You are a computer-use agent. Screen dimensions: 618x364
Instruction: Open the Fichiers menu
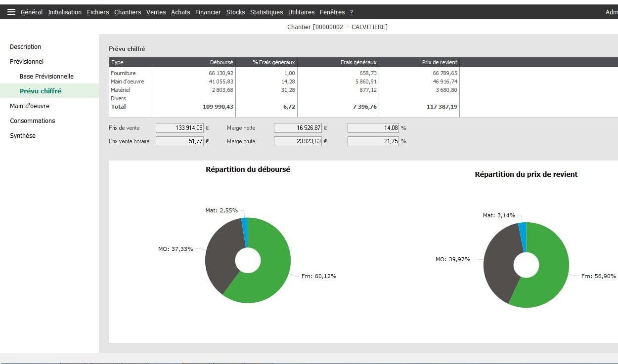click(x=97, y=12)
